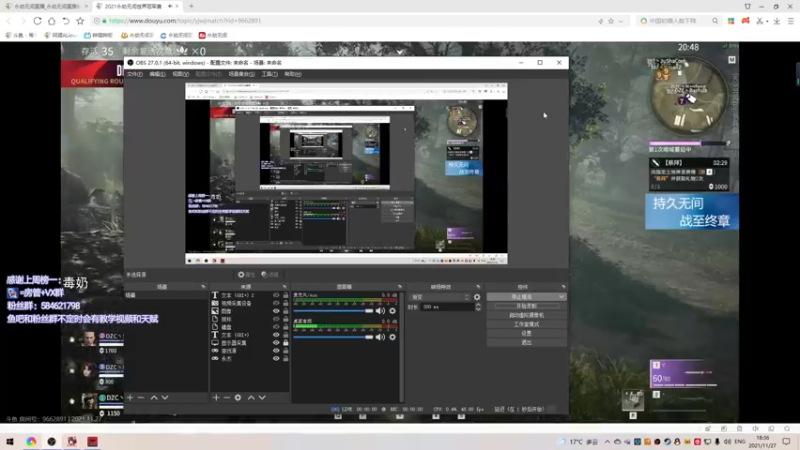Open the 场景集合(S) menu
The image size is (800, 450).
(x=241, y=74)
